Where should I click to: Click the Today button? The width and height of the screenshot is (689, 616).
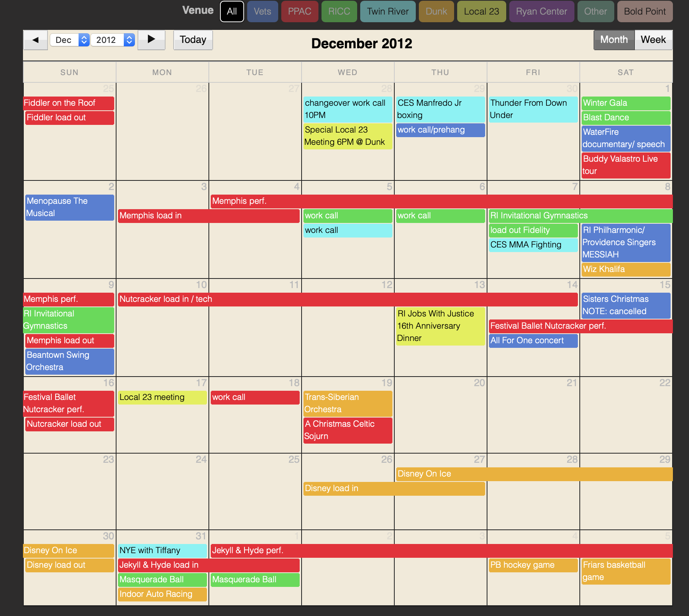tap(193, 40)
